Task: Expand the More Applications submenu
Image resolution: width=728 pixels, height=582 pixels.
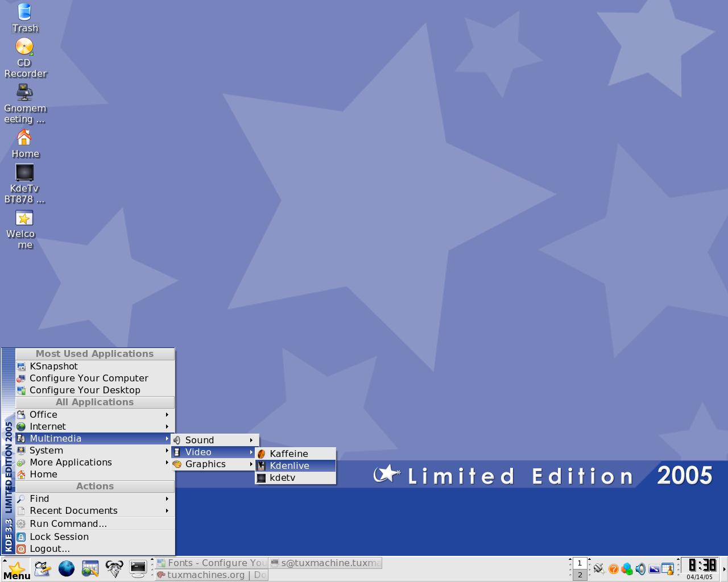Action: click(95, 462)
